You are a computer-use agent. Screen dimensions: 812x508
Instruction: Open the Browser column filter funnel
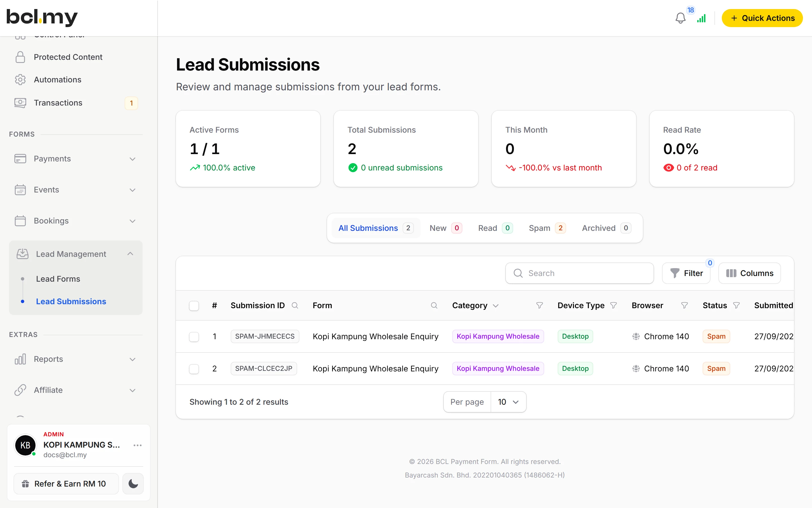(x=685, y=305)
